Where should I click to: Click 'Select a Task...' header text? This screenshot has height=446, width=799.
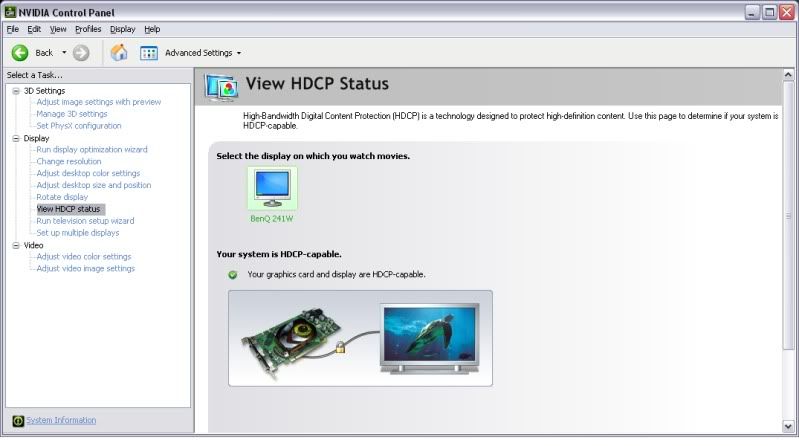point(35,75)
